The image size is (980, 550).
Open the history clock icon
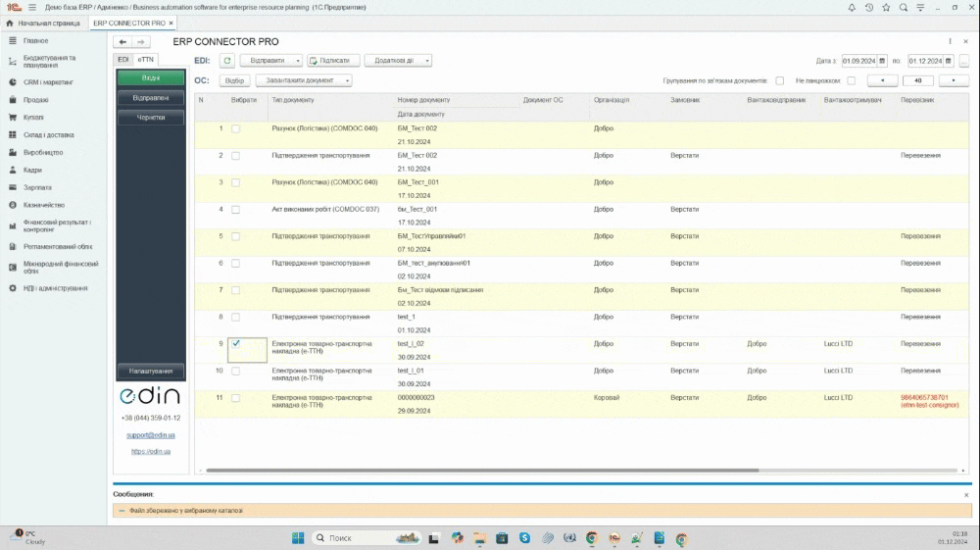tap(868, 7)
